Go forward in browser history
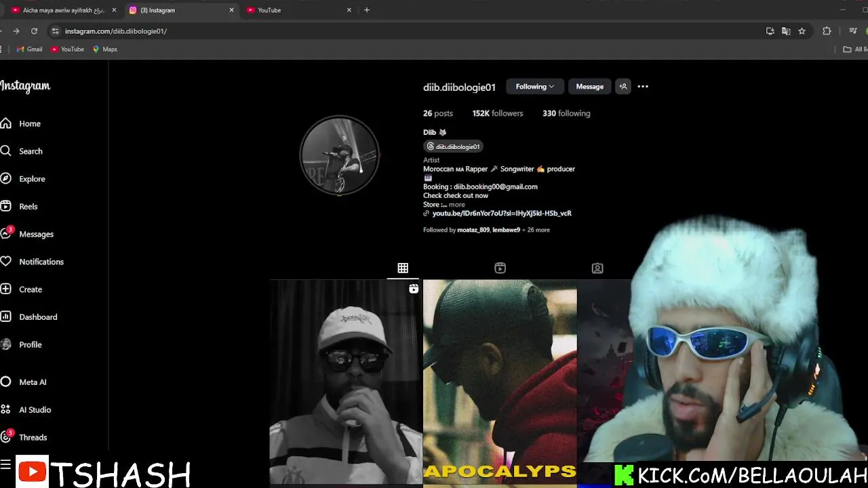The height and width of the screenshot is (488, 868). pyautogui.click(x=16, y=31)
